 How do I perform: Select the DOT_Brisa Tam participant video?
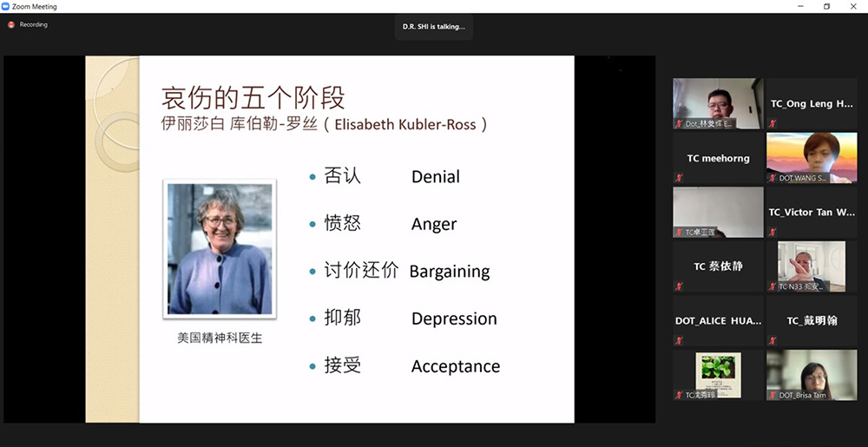pos(812,374)
